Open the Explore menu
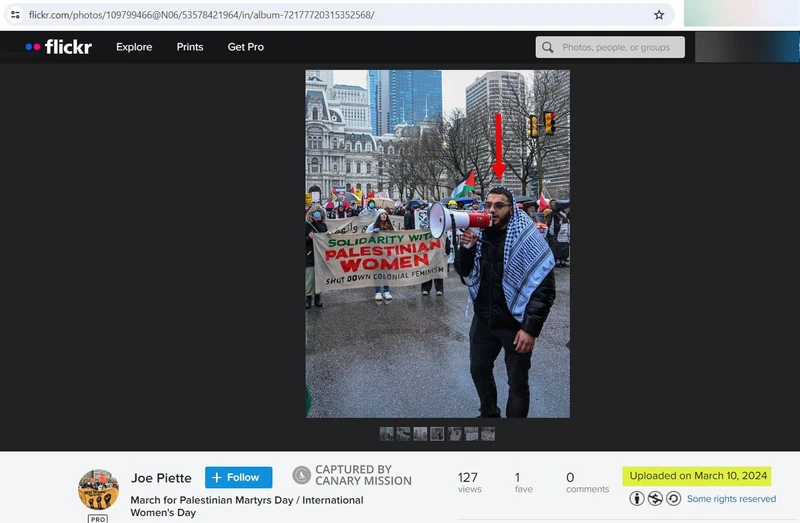Image resolution: width=800 pixels, height=523 pixels. point(134,47)
